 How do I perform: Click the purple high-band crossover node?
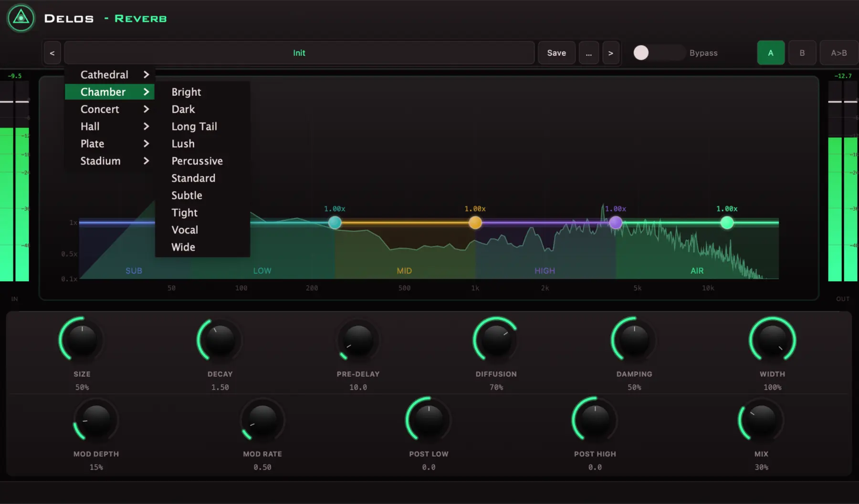pyautogui.click(x=616, y=222)
